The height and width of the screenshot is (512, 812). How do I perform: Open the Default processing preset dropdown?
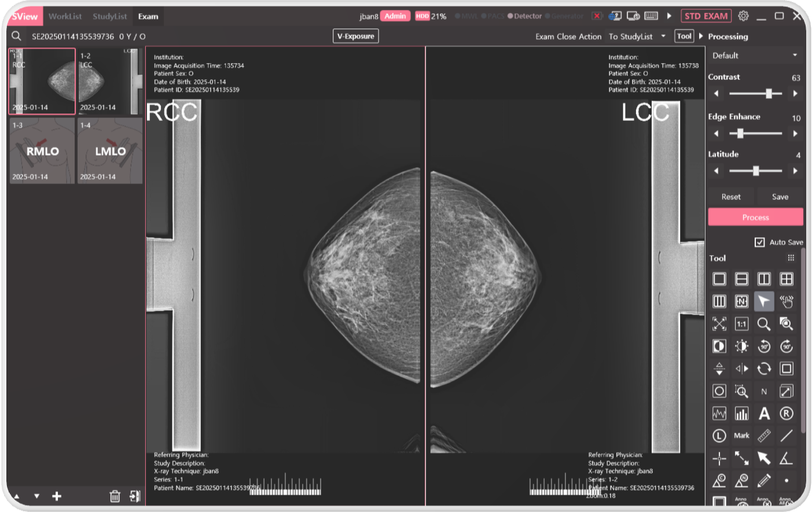(755, 56)
